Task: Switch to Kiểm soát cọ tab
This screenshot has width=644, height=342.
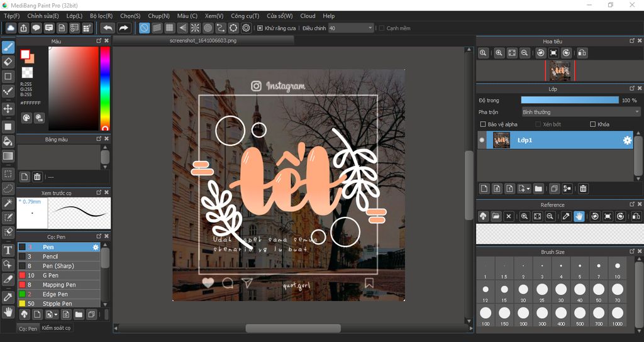Action: (56, 328)
